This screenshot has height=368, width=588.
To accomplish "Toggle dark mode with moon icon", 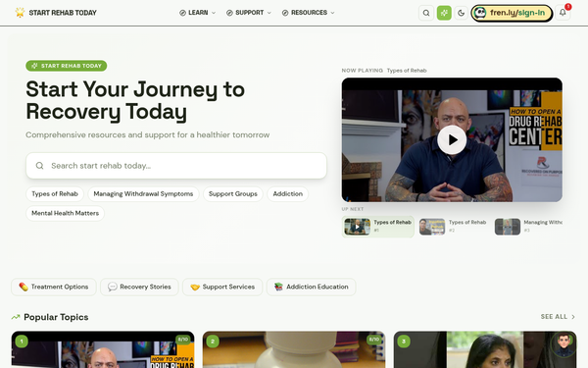I will click(x=461, y=13).
